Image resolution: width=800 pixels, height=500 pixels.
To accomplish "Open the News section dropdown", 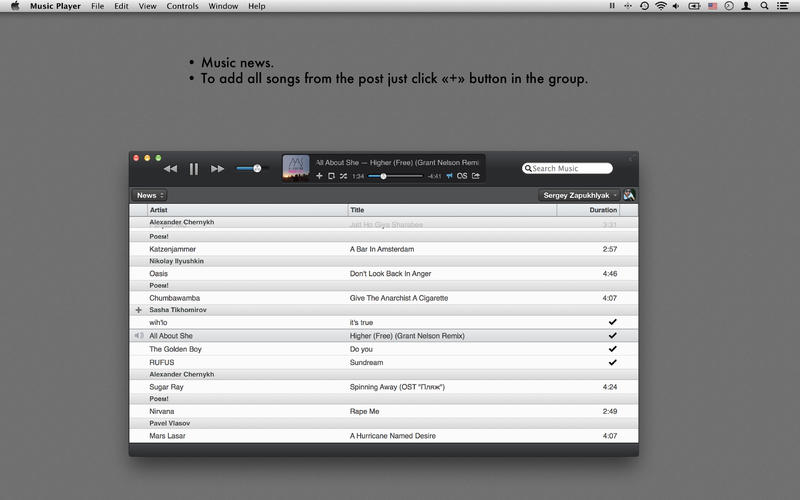I will click(x=149, y=195).
